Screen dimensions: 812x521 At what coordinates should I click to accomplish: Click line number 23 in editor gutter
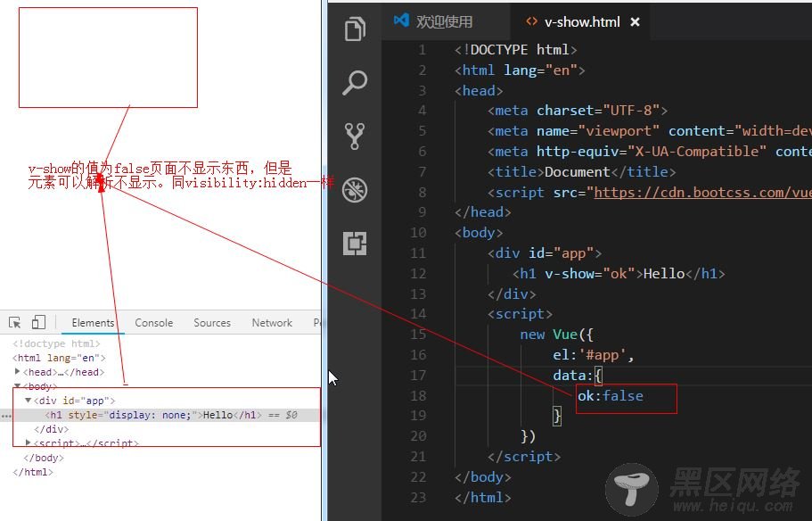pos(418,497)
